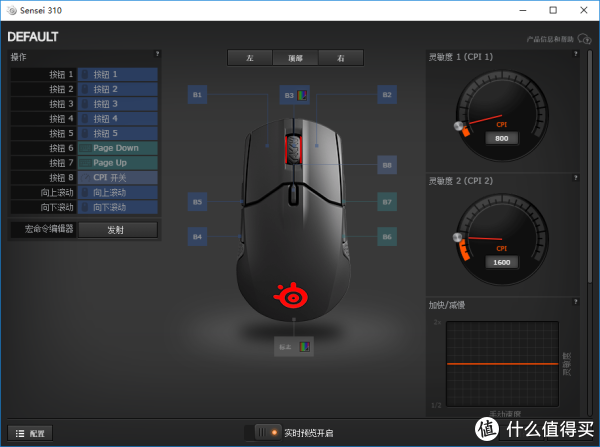
Task: Open binding for 按钮 2
Action: pyautogui.click(x=118, y=89)
